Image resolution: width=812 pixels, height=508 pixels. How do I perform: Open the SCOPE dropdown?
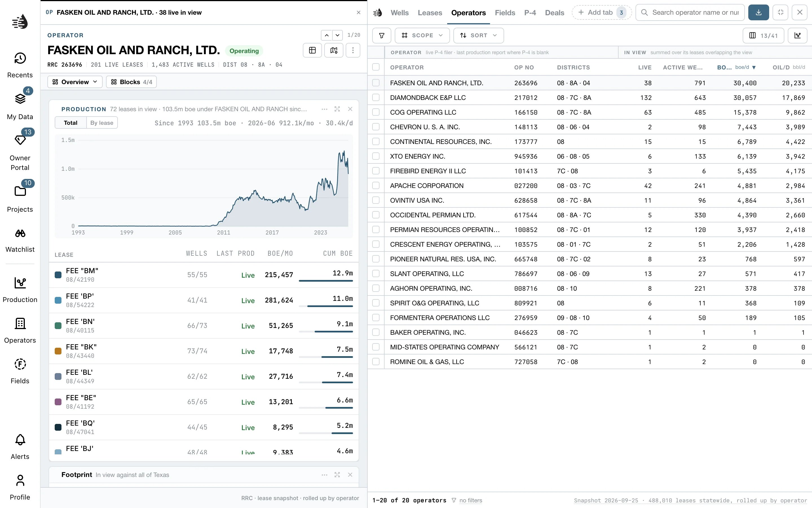(422, 35)
